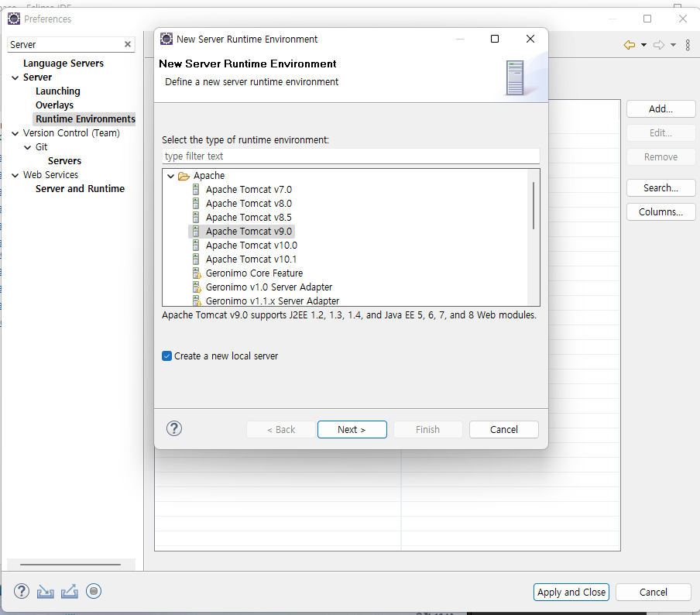Click the Server preferences filter field
700x615 pixels.
click(x=66, y=45)
